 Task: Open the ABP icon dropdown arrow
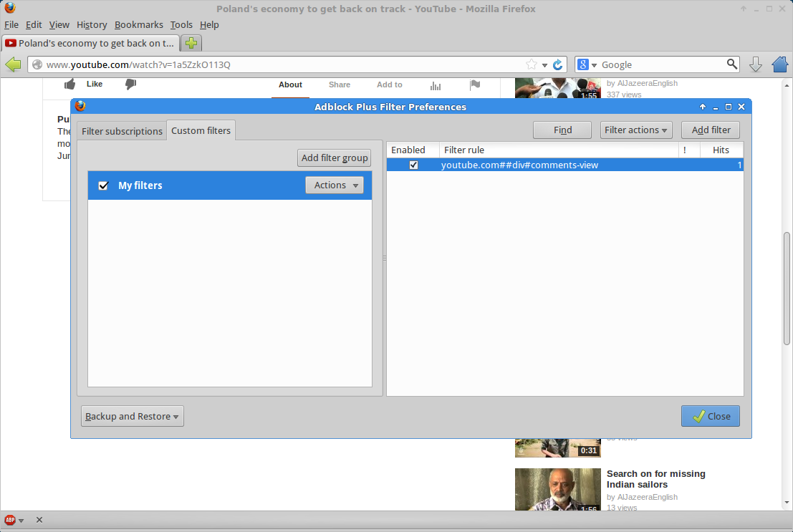21,521
